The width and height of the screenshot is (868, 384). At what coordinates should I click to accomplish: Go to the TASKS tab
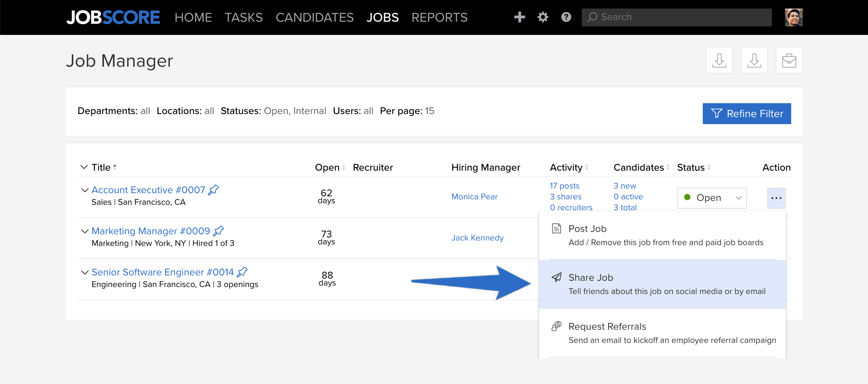[x=244, y=17]
